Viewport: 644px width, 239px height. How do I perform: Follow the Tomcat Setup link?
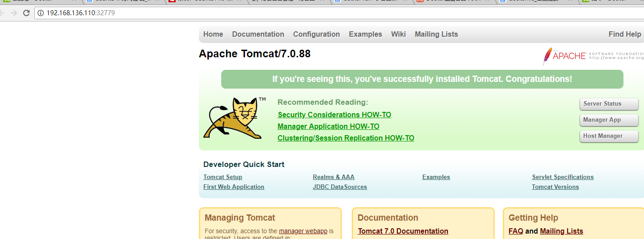223,177
